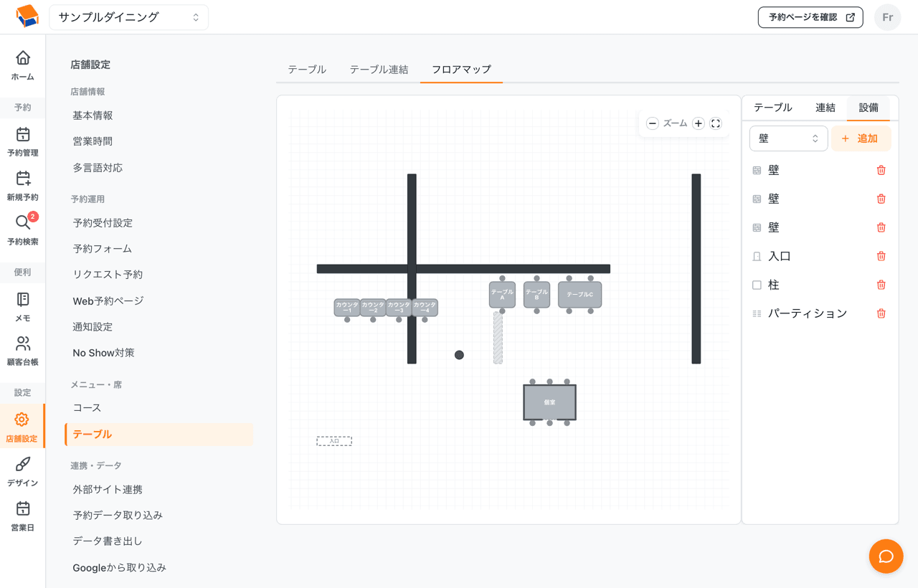918x588 pixels.
Task: Switch to the 連結 panel tab
Action: point(825,108)
